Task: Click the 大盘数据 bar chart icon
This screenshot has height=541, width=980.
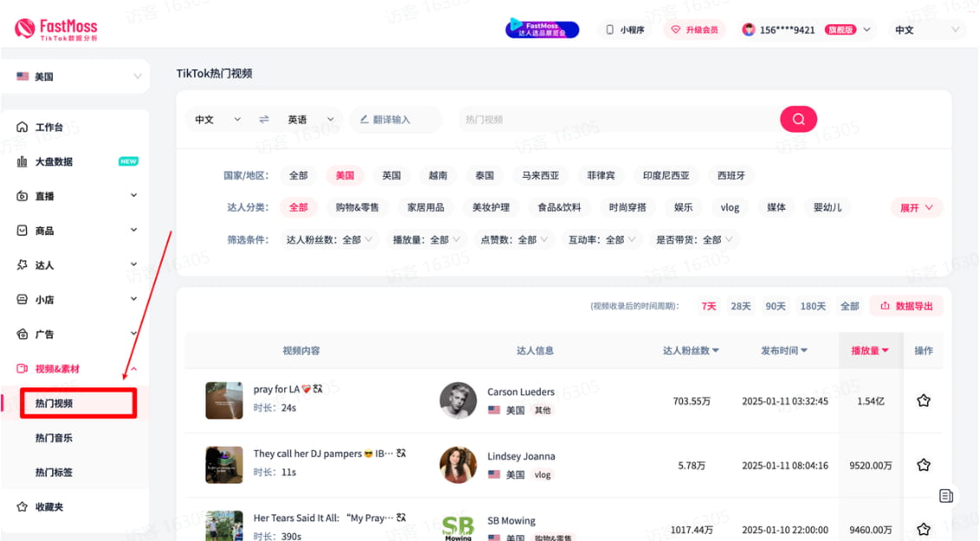Action: pos(22,161)
